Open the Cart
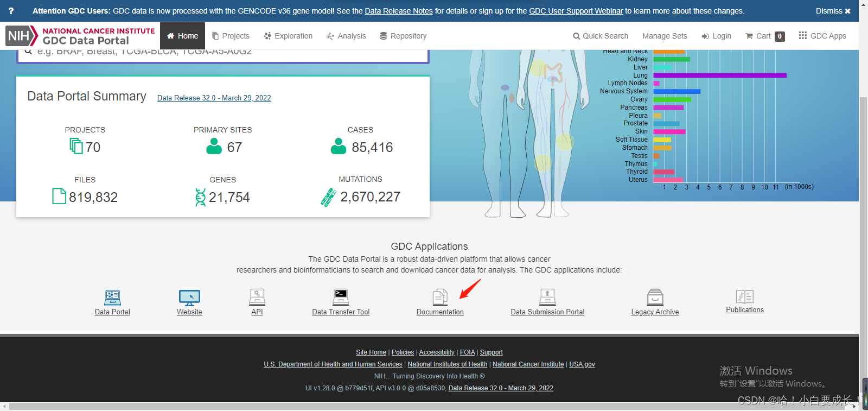Viewport: 868px width, 411px height. [765, 36]
